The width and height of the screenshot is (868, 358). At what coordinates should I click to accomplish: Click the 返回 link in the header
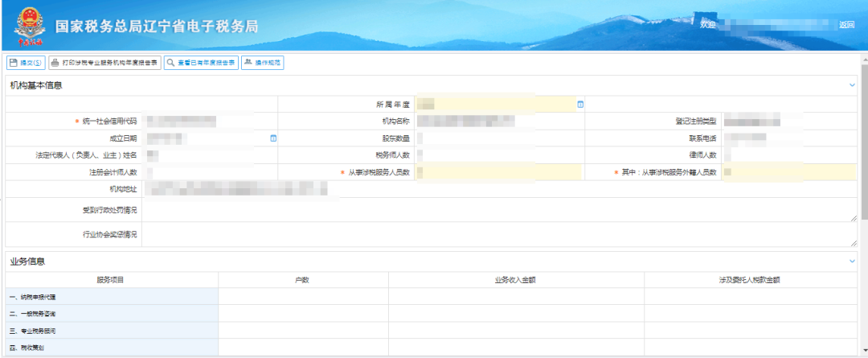tap(846, 25)
